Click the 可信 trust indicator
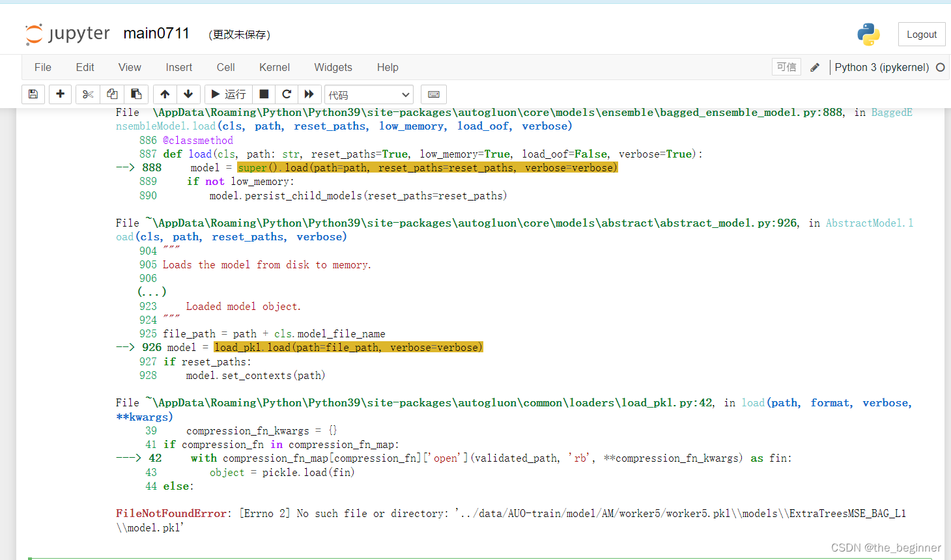The height and width of the screenshot is (560, 951). [x=786, y=66]
